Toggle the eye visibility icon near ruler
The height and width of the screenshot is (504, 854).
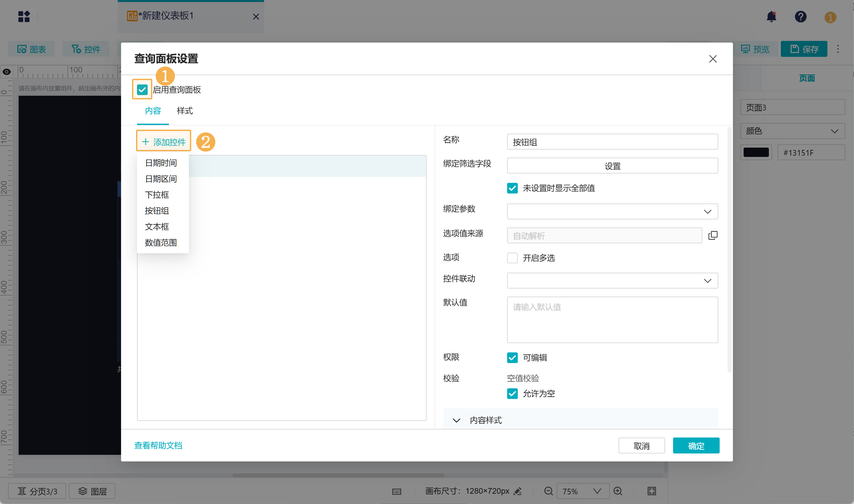click(x=6, y=72)
